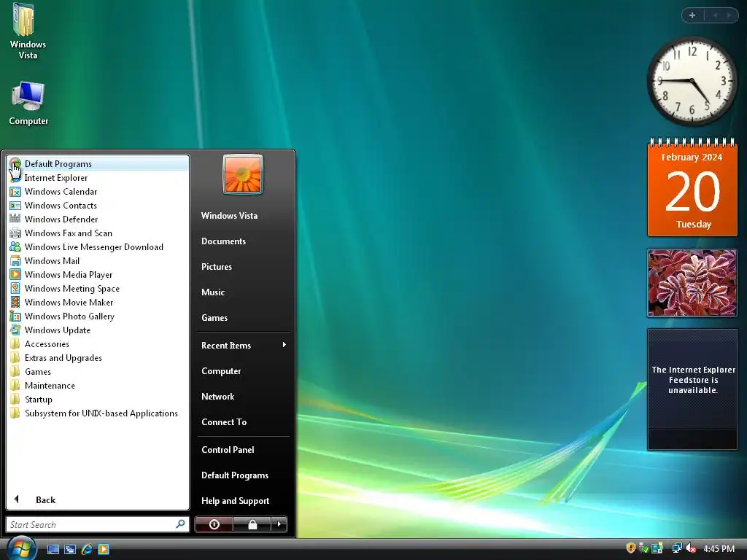This screenshot has height=560, width=747.
Task: Click the muted volume tray icon
Action: coord(691,548)
